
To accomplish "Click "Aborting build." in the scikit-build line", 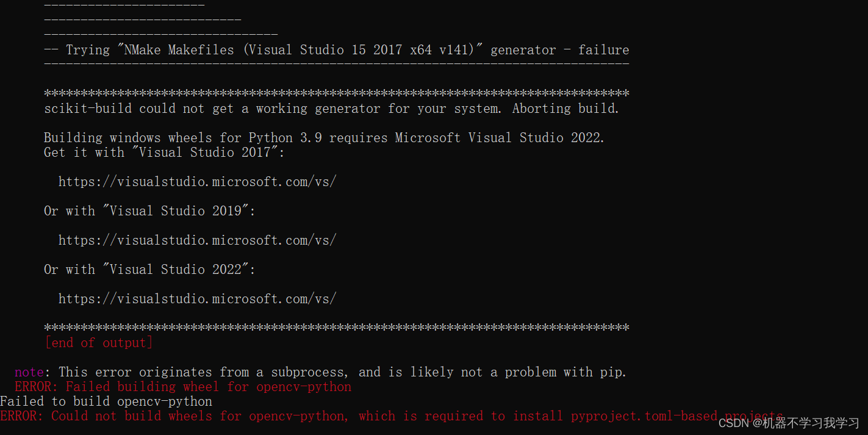I will coord(565,109).
